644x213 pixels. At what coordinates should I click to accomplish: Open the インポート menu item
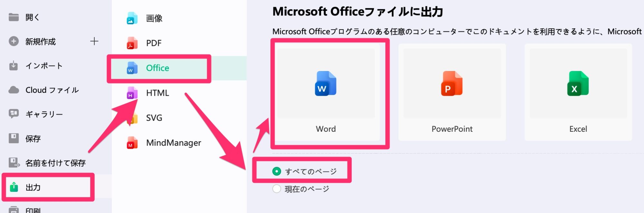pyautogui.click(x=44, y=66)
